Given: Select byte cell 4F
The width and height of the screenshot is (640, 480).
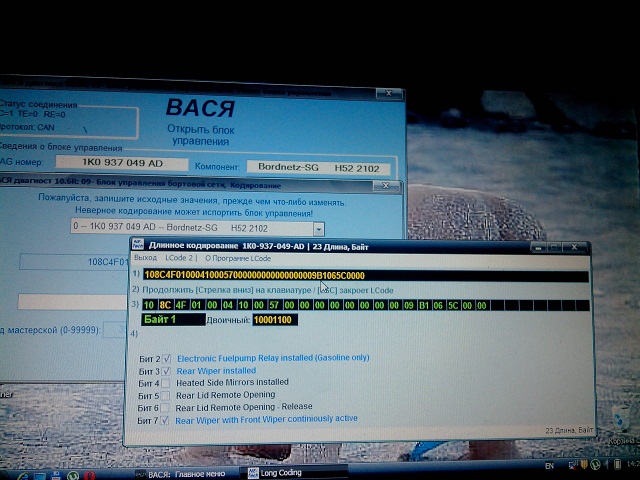Looking at the screenshot, I should click(180, 305).
